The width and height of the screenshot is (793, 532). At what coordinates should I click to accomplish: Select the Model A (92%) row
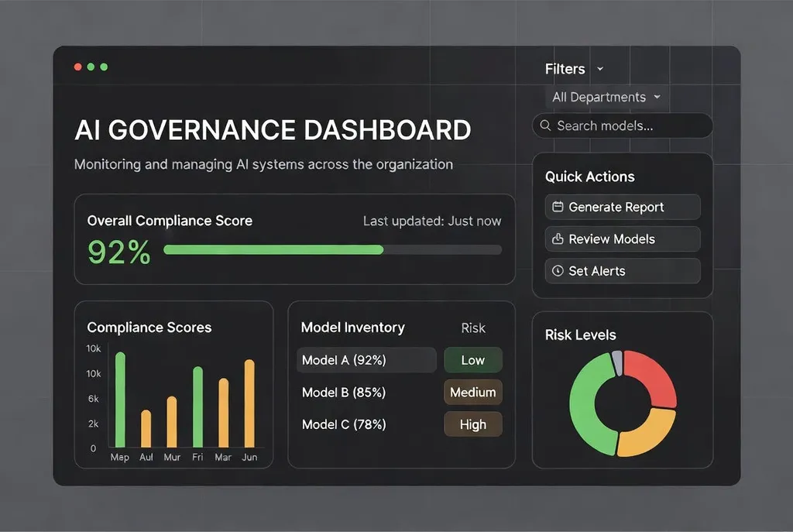tap(366, 360)
